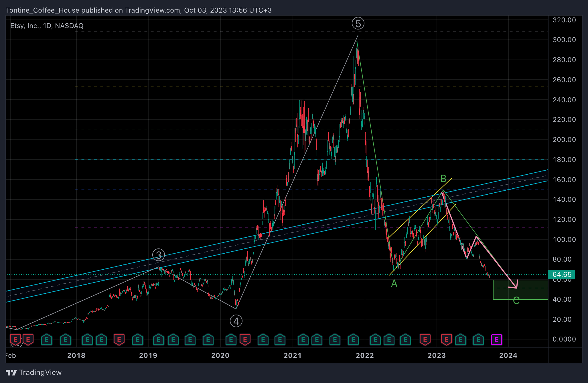Click the 2020 label on the time axis
The width and height of the screenshot is (588, 383).
click(x=220, y=356)
